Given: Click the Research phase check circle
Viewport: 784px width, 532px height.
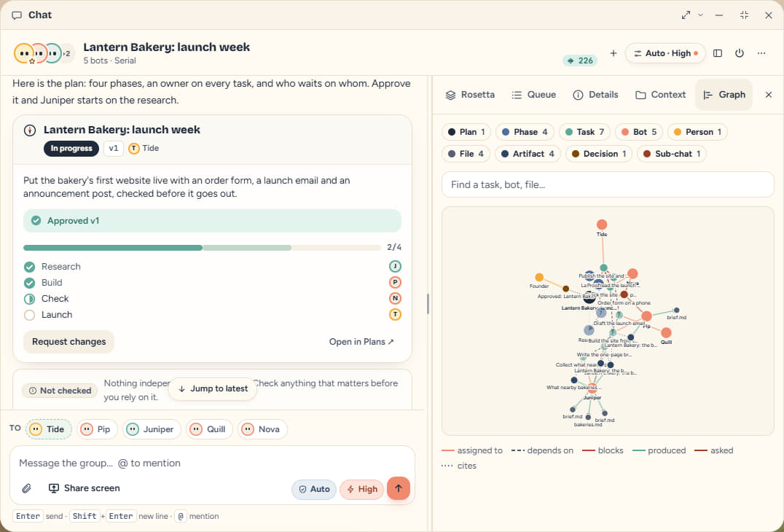Looking at the screenshot, I should click(x=29, y=267).
